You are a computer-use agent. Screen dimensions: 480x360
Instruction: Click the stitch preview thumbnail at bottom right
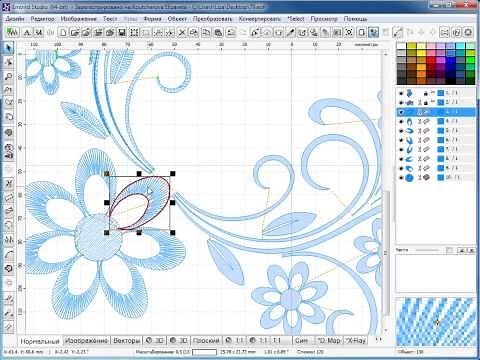point(436,322)
